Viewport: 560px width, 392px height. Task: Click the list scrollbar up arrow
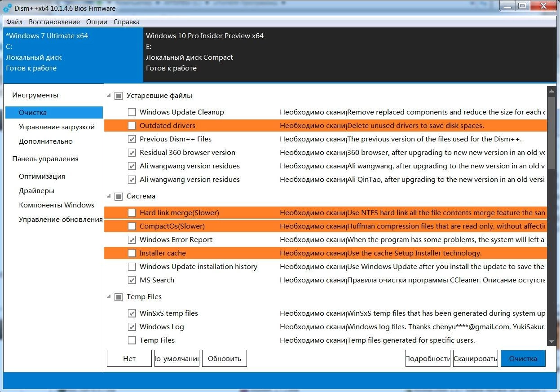[551, 90]
